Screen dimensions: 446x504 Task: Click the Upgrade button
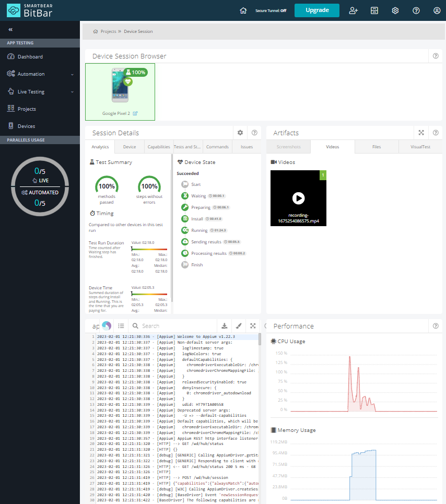(317, 10)
